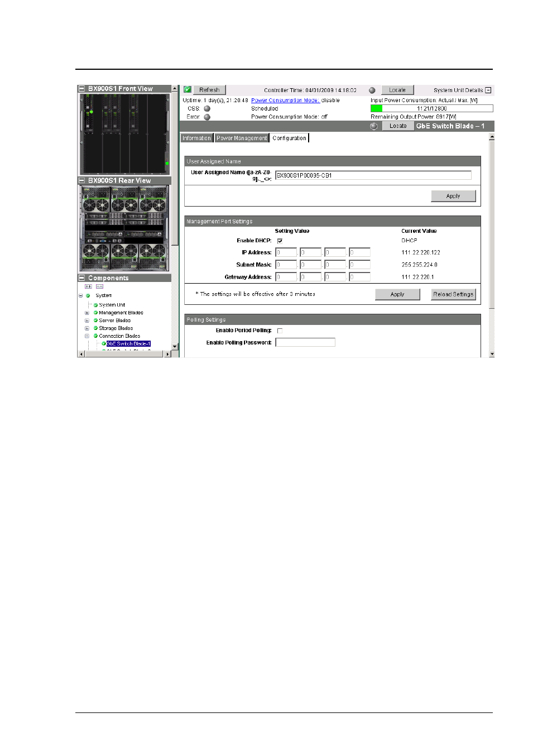Click the Locate button next to Controller Time
This screenshot has width=533, height=756.
tap(397, 90)
